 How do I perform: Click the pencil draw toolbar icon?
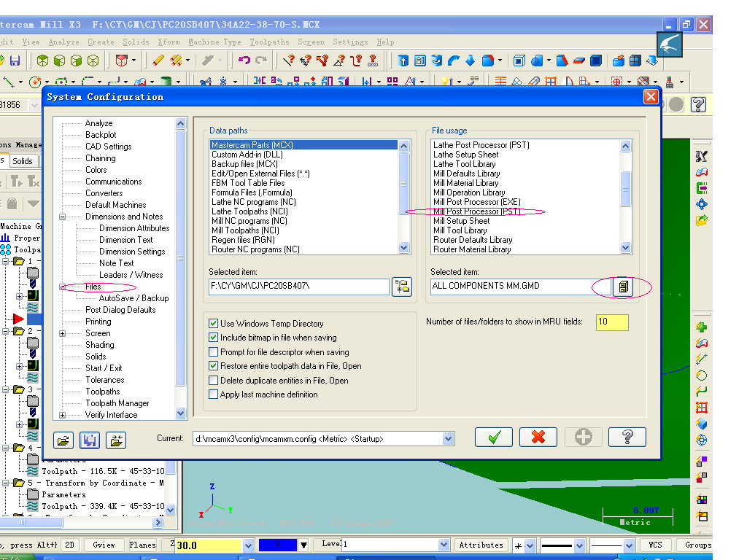pyautogui.click(x=158, y=61)
